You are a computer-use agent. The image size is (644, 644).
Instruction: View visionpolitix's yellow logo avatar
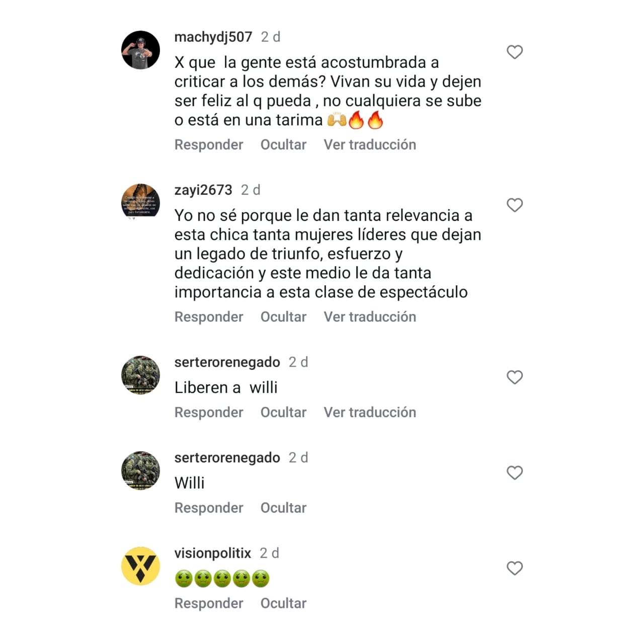point(141,566)
